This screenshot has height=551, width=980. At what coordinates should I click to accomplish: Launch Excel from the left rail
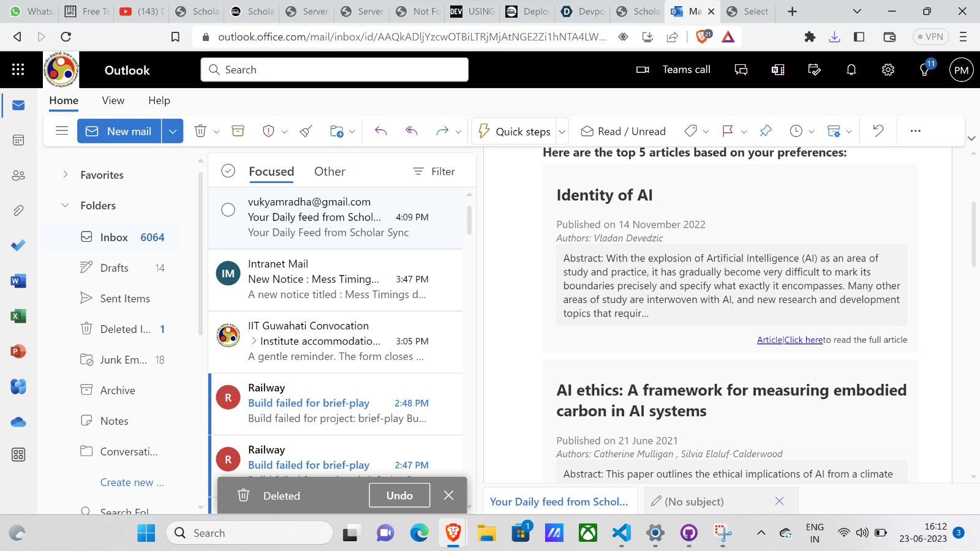[18, 316]
